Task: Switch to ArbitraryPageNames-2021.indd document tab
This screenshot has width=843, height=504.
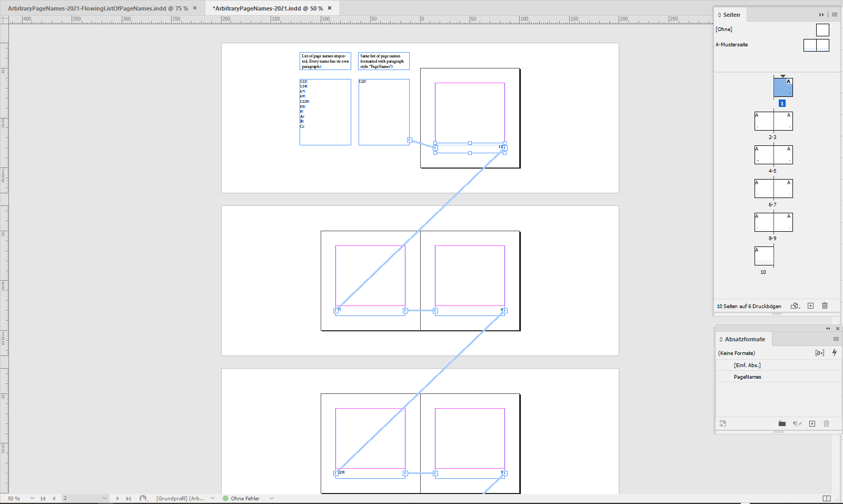Action: point(267,8)
